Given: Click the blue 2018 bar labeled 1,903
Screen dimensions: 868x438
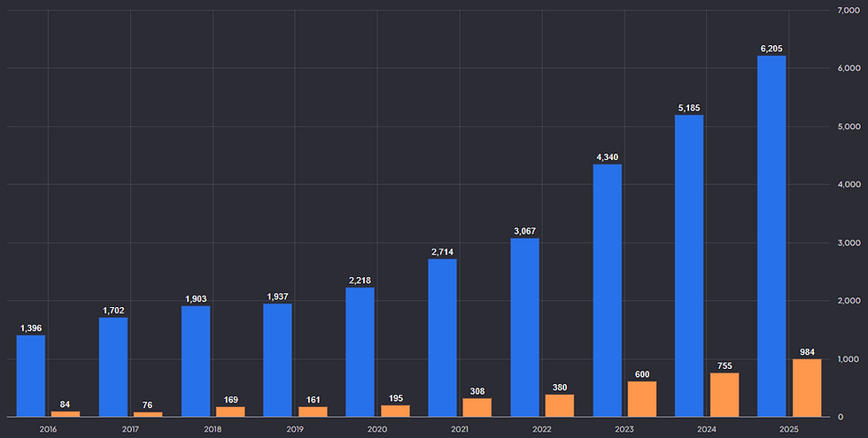Looking at the screenshot, I should [x=196, y=361].
